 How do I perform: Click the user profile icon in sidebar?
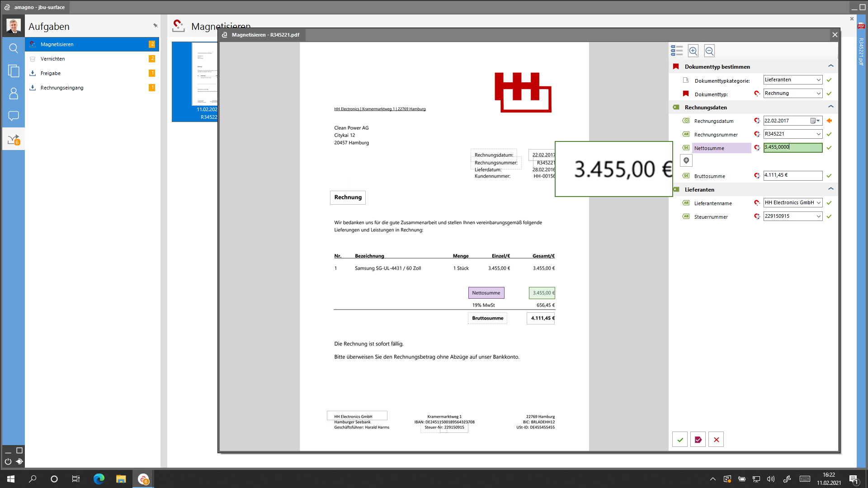(x=14, y=94)
